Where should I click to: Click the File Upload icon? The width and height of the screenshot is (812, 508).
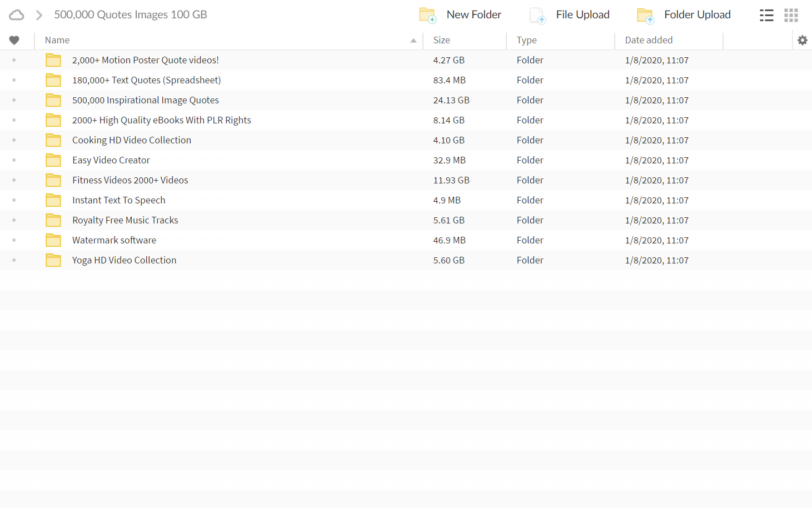537,16
